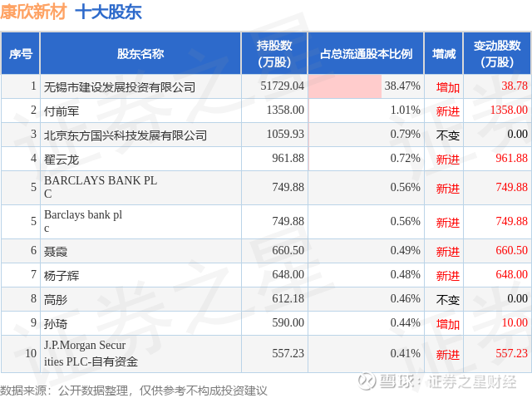Screen dimensions: 532x398
Task: Click the holding value 612.18
Action: 288,298
